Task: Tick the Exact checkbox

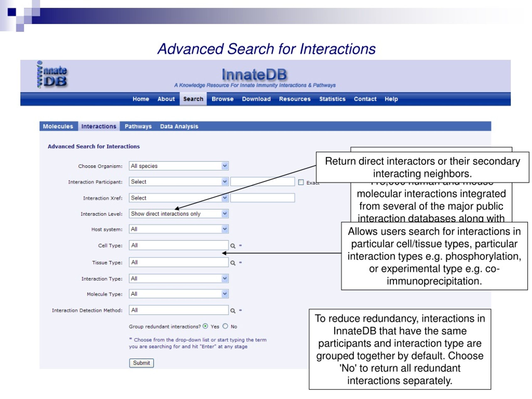Action: [x=301, y=182]
